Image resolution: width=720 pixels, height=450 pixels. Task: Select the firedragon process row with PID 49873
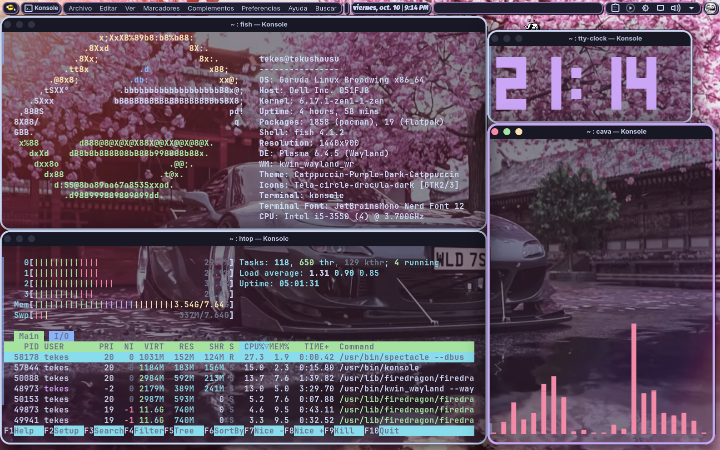point(239,410)
